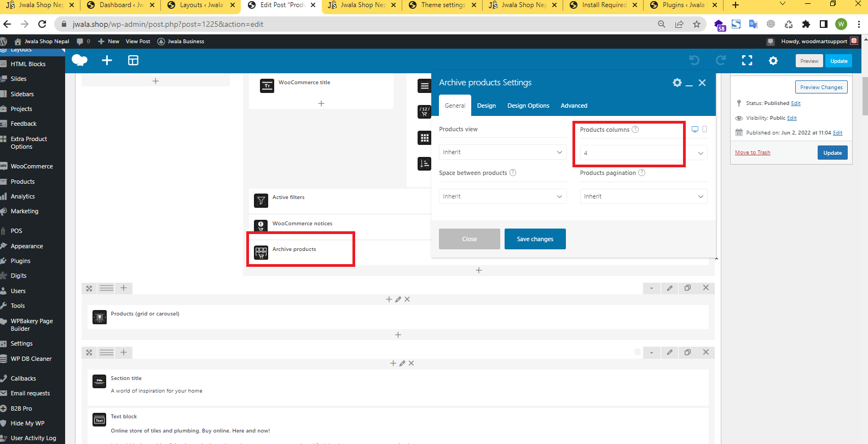Open a new browser tab with plus
The width and height of the screenshot is (868, 444).
pyautogui.click(x=736, y=5)
